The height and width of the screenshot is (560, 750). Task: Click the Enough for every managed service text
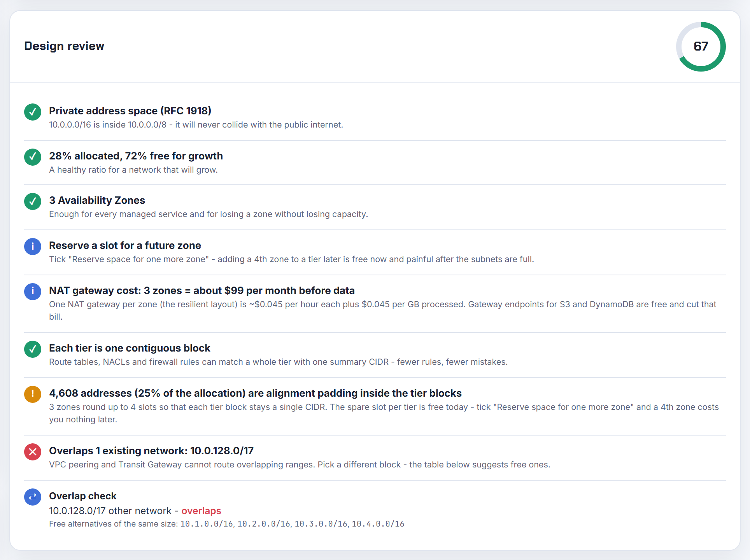[x=209, y=214]
